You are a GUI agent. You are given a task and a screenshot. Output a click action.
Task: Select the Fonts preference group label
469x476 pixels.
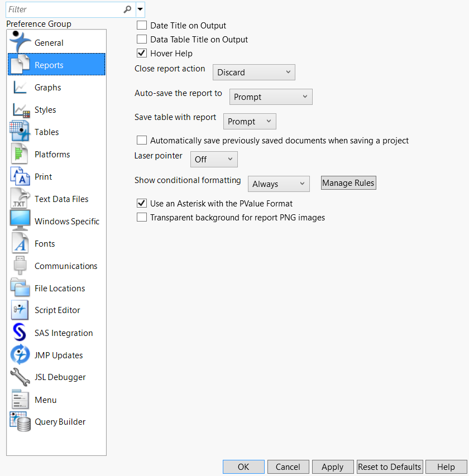45,244
